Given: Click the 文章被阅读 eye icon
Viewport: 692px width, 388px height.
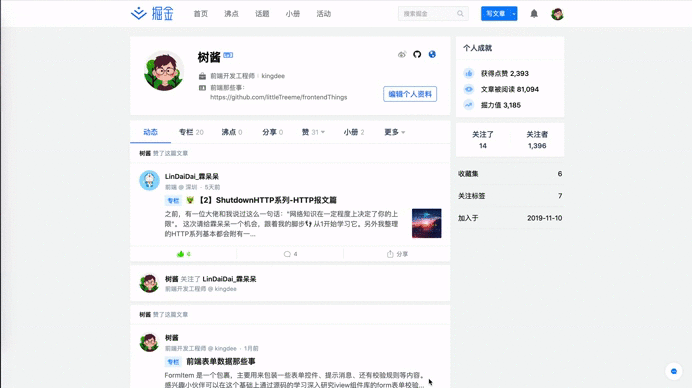Looking at the screenshot, I should coord(469,89).
